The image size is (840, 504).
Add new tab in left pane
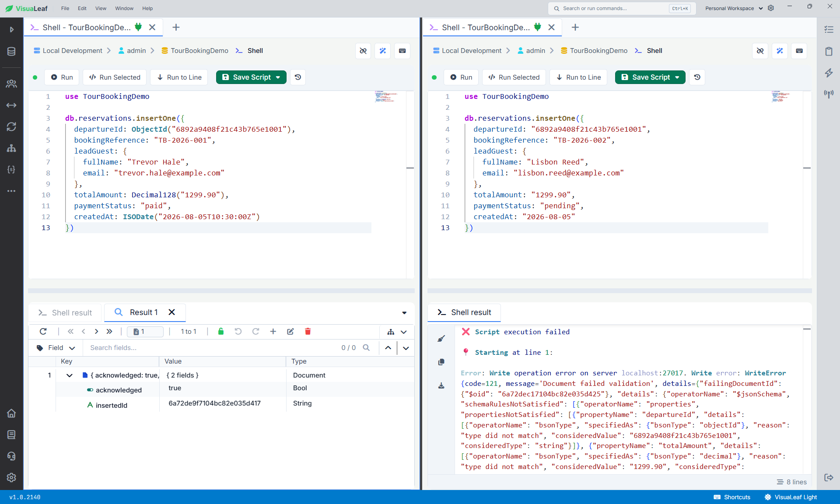pyautogui.click(x=176, y=27)
